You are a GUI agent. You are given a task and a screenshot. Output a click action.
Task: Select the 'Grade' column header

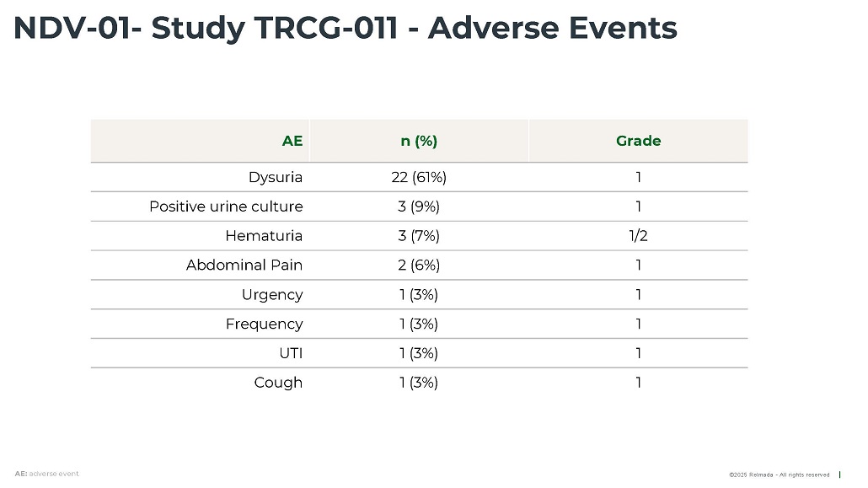(x=638, y=141)
